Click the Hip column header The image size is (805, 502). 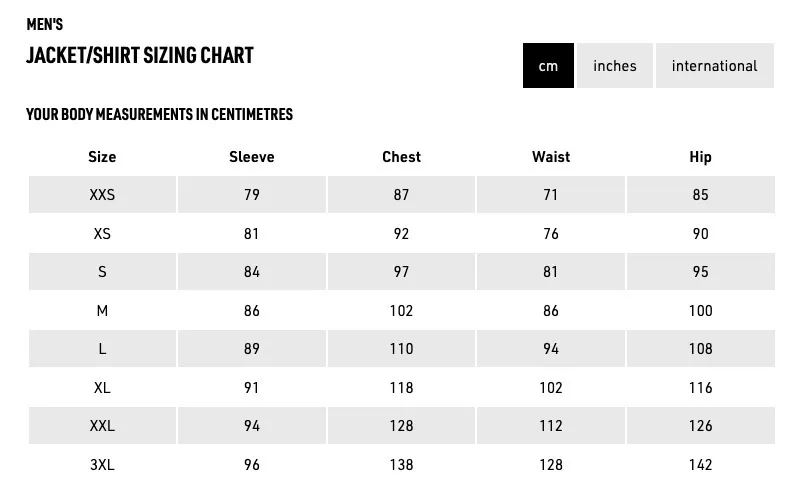[x=700, y=157]
